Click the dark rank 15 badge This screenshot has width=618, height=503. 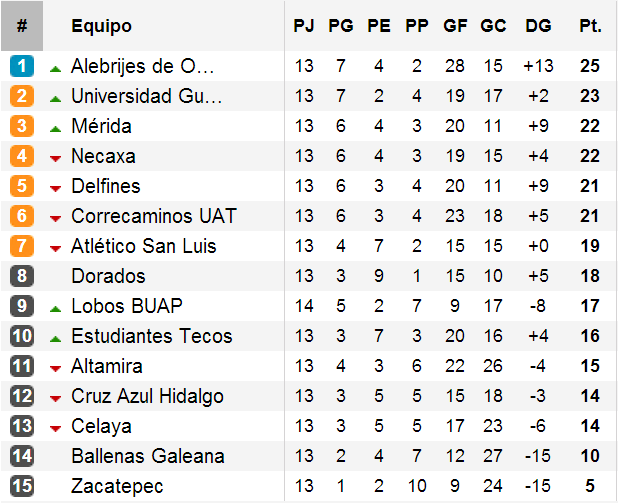coord(22,487)
